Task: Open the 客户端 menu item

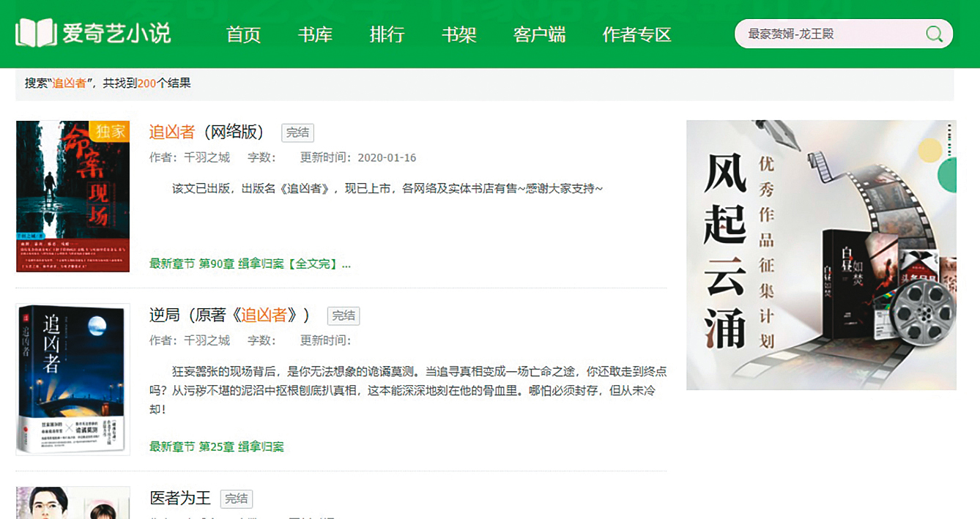Action: tap(539, 34)
